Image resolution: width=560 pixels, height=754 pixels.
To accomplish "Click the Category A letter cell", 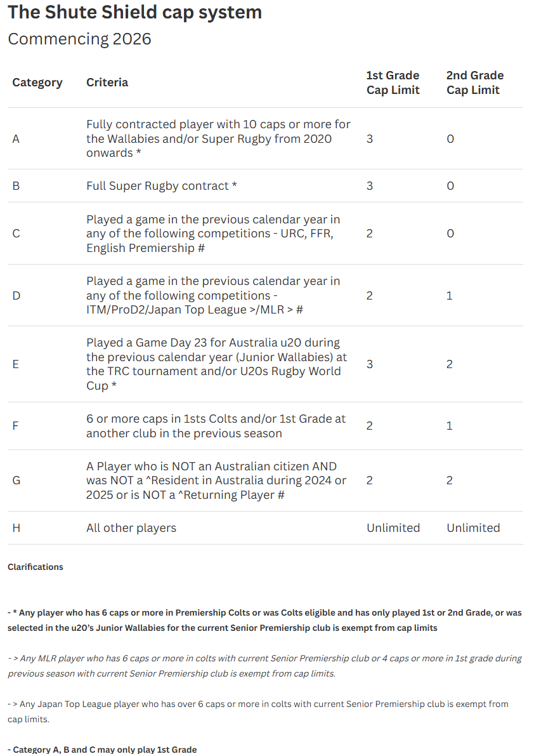I will tap(16, 139).
